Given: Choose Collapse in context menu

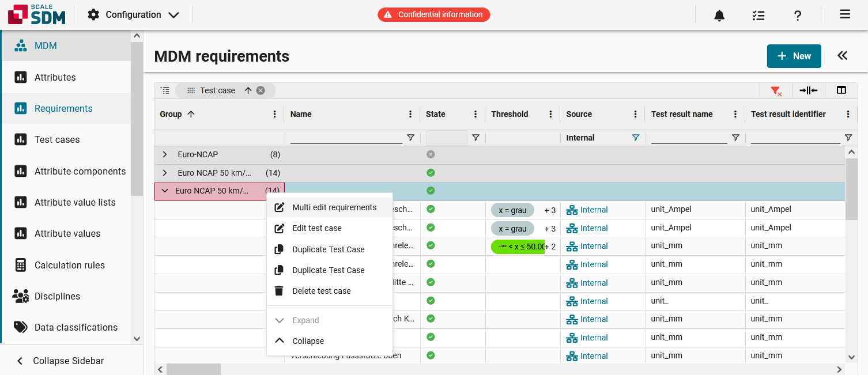Looking at the screenshot, I should point(330,341).
